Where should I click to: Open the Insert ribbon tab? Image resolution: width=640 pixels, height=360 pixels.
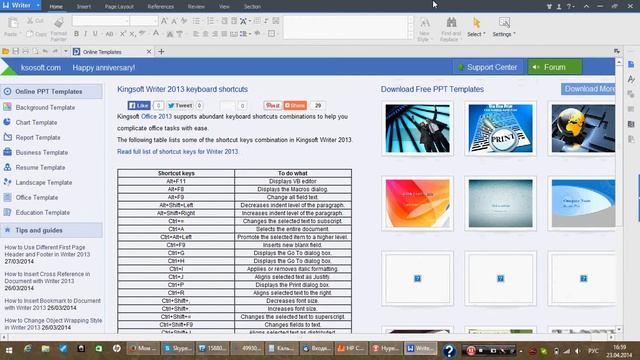84,7
